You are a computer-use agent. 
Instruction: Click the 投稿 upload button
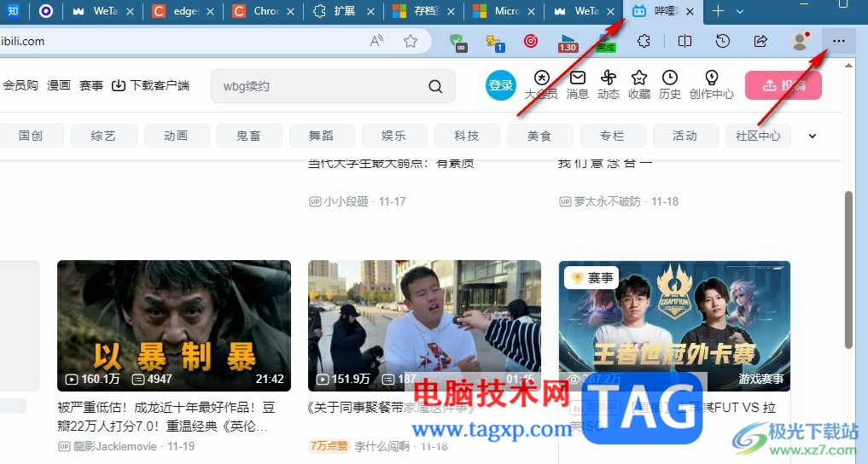coord(784,85)
